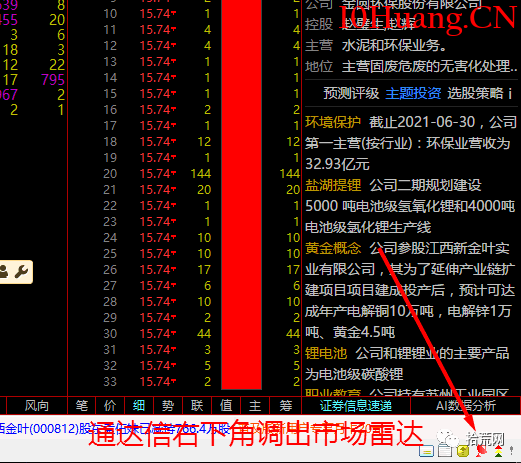Select the '电池级氯化锂生产线' text line
This screenshot has width=521, height=463.
pyautogui.click(x=368, y=227)
